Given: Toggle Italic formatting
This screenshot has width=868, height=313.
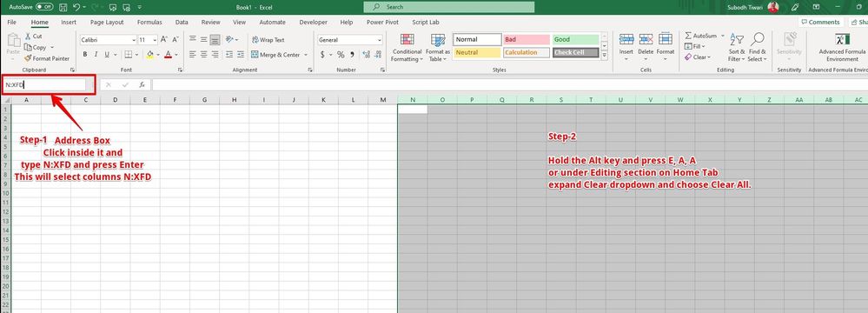Looking at the screenshot, I should pyautogui.click(x=96, y=54).
